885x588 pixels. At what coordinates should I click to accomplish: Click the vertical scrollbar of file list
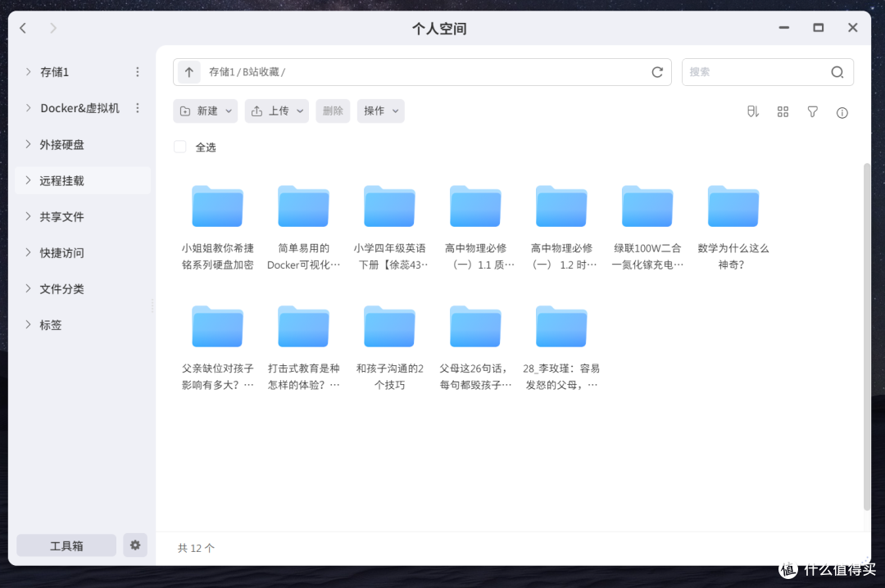(x=866, y=337)
